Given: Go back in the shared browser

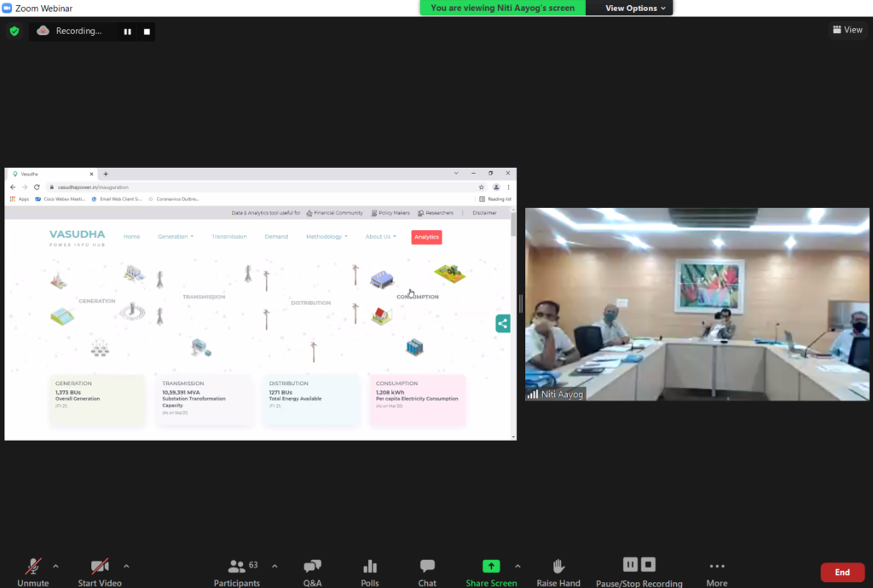Looking at the screenshot, I should [13, 187].
